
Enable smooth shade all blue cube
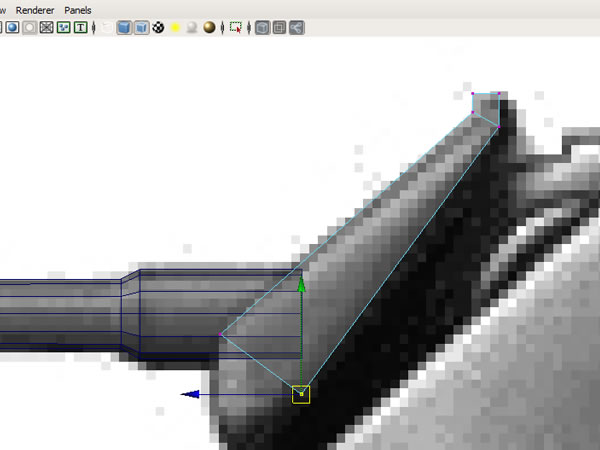click(124, 28)
